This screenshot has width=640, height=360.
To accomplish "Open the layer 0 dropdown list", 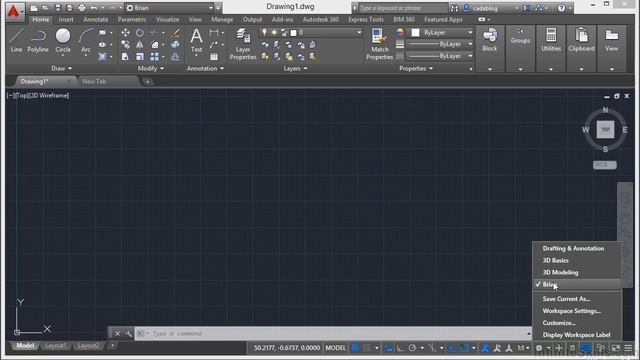I will coord(359,32).
